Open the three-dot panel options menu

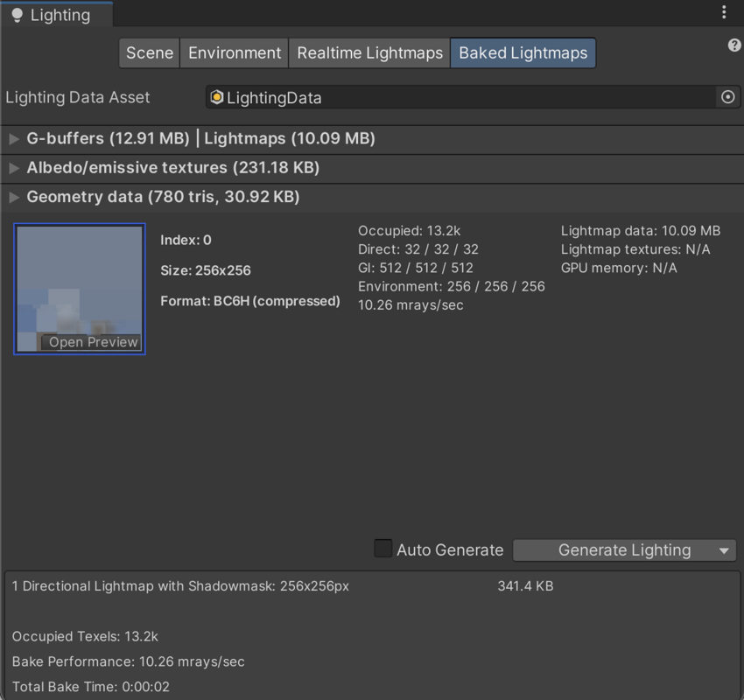[724, 12]
